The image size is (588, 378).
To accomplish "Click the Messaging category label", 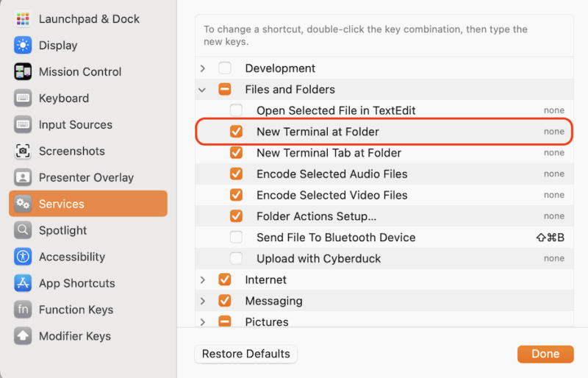I will 273,301.
